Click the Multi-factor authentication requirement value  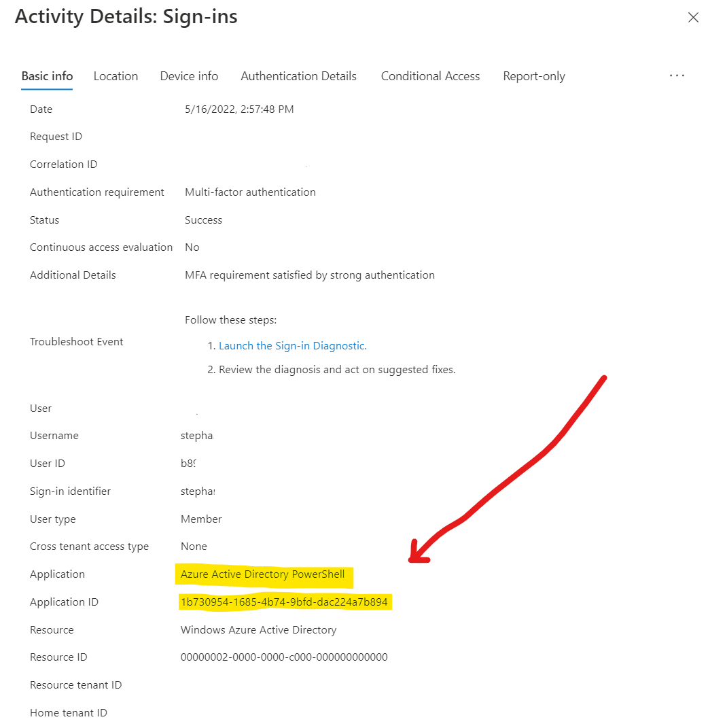(x=250, y=192)
